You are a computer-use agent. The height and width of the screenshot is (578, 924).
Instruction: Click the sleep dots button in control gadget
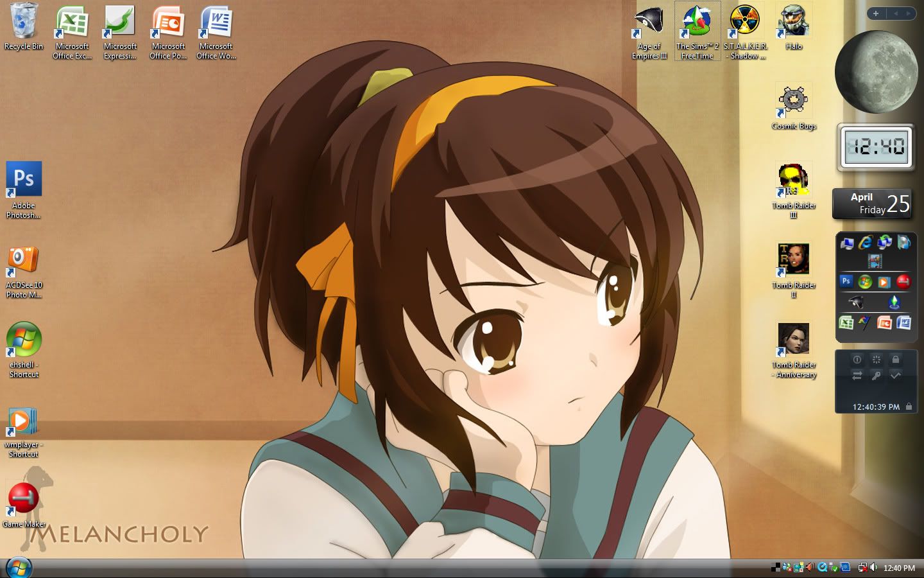coord(877,360)
